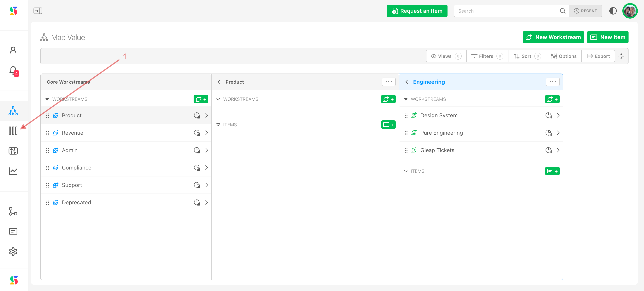Click Request an Item button
644x291 pixels.
417,11
